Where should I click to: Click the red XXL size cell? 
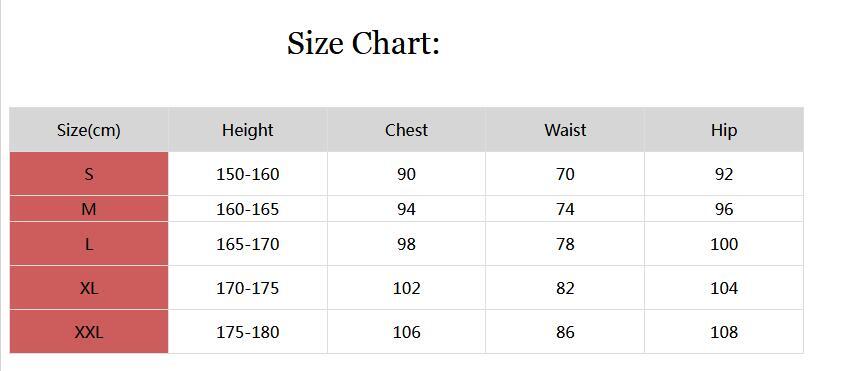[89, 332]
